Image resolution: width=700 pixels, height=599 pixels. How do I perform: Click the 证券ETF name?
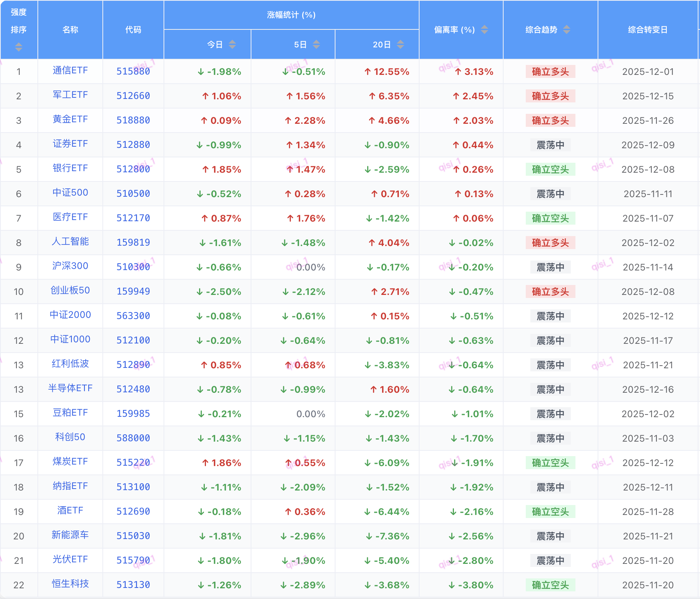coord(70,144)
